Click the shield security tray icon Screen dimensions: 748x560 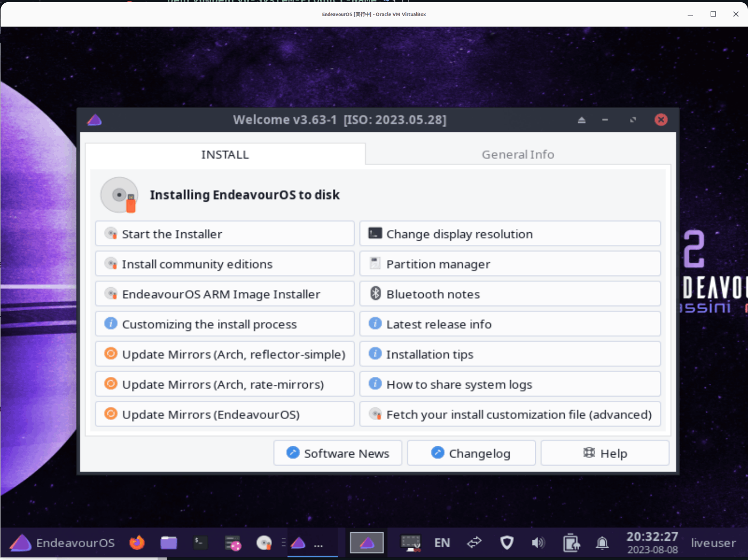[x=507, y=543]
